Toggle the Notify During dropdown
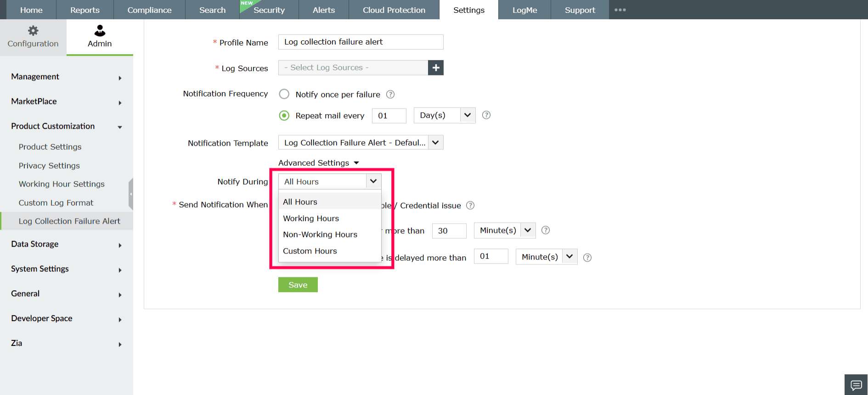The image size is (868, 395). pos(330,181)
